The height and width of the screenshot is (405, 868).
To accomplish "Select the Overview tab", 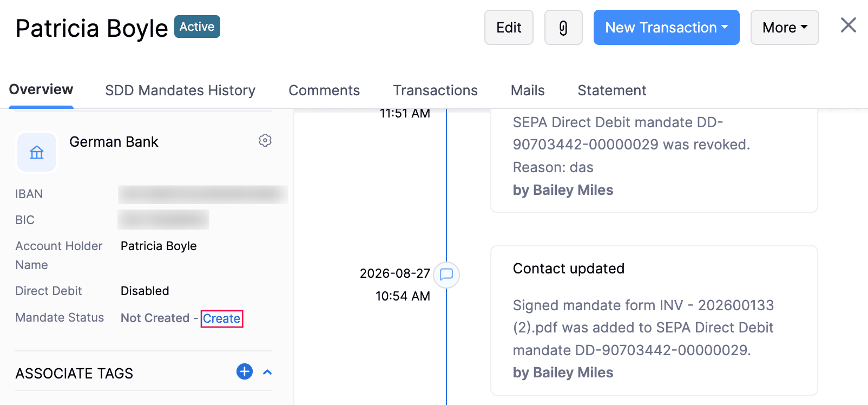I will (41, 89).
